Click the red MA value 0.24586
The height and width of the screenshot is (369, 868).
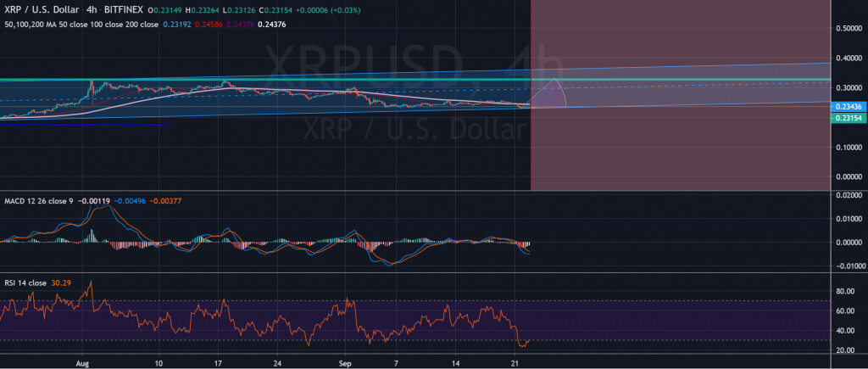pos(209,25)
